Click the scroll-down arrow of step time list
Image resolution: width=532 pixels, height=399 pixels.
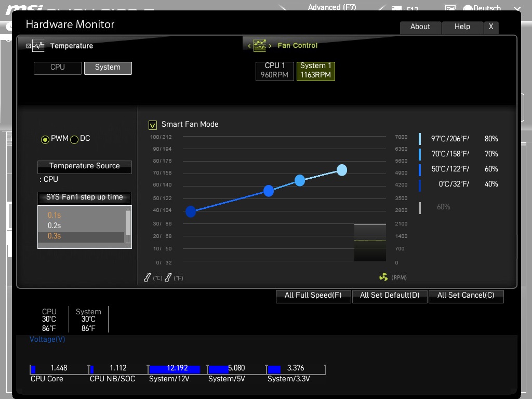pos(128,244)
